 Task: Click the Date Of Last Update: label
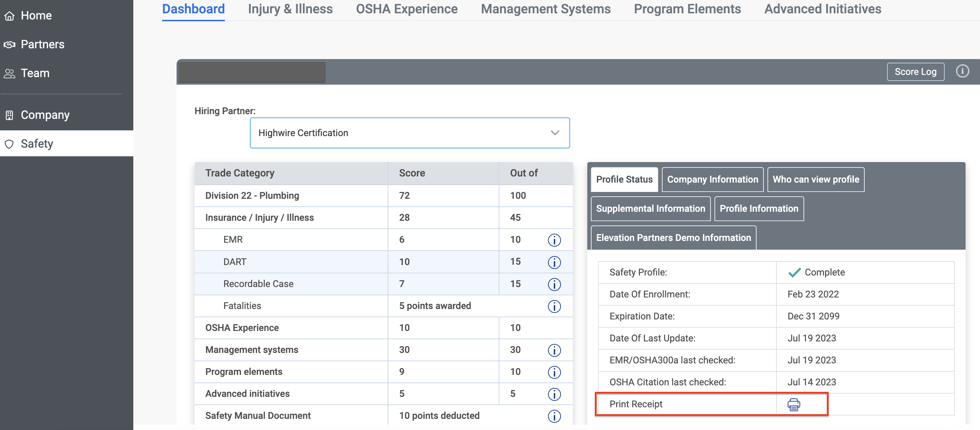pos(652,339)
